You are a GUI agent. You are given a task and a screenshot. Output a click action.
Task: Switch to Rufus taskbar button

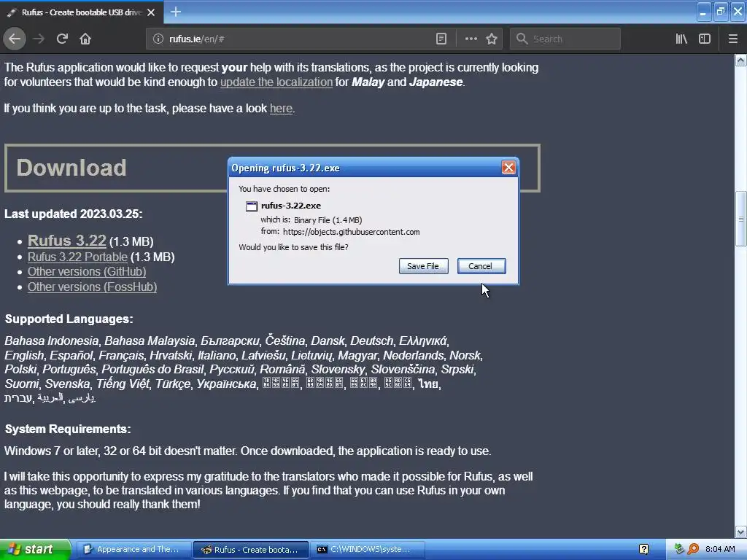[251, 550]
